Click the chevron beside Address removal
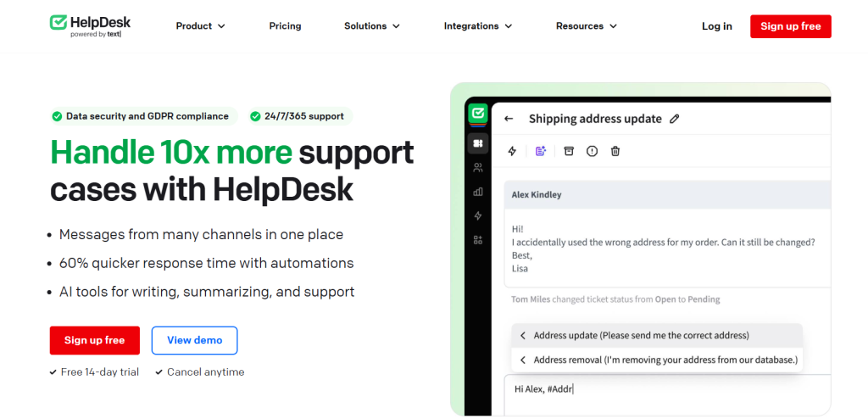The height and width of the screenshot is (419, 868). tap(522, 360)
